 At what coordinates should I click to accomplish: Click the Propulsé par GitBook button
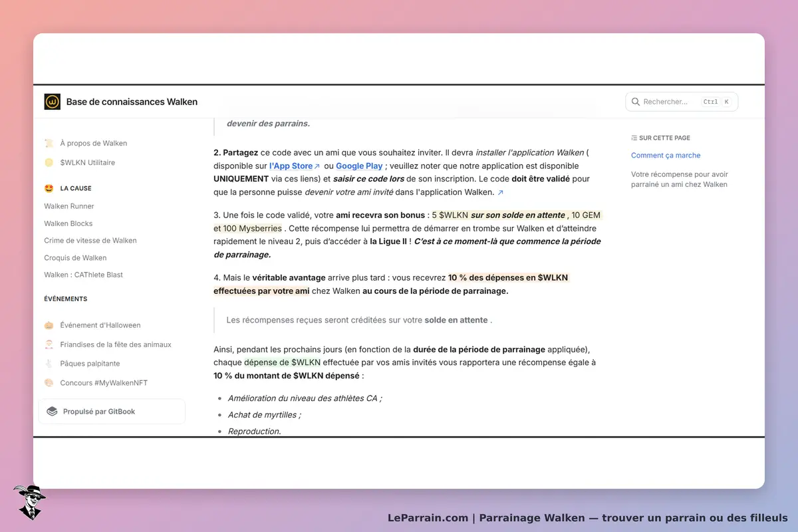click(x=112, y=412)
